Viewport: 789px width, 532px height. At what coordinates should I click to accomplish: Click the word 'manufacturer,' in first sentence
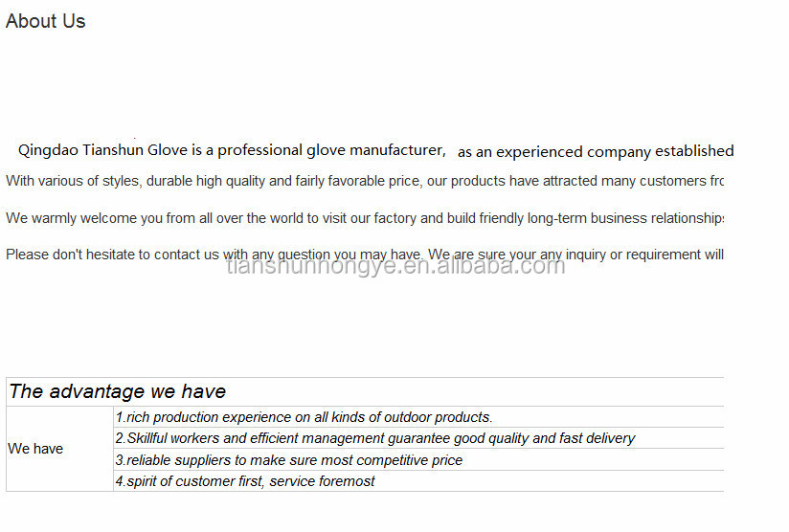tap(397, 150)
